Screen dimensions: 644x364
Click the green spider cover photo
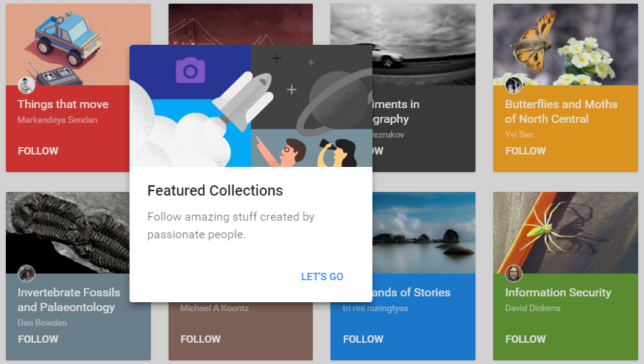click(565, 231)
